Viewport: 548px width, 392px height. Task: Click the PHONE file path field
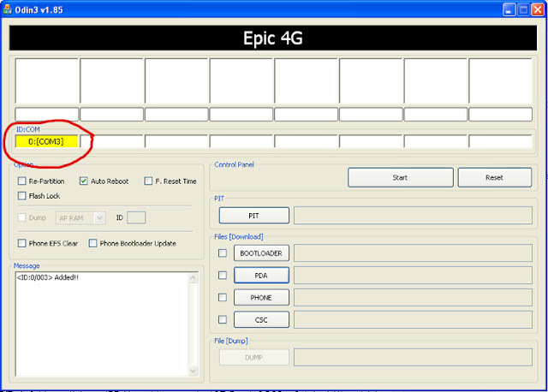pos(413,297)
